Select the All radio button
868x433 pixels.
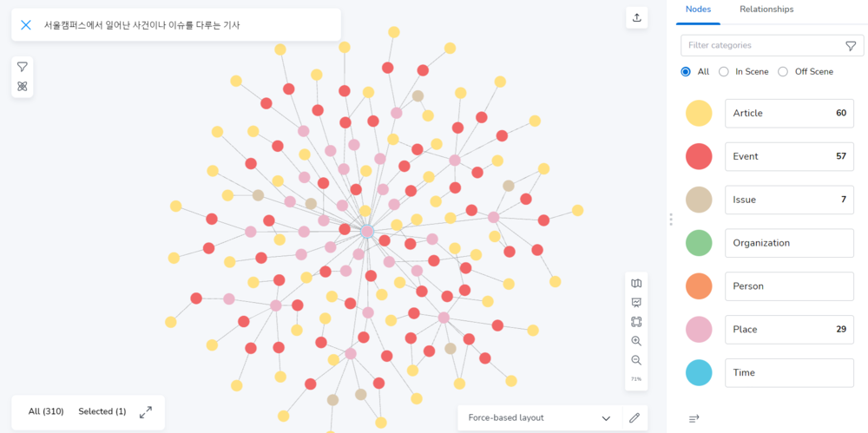click(x=686, y=71)
